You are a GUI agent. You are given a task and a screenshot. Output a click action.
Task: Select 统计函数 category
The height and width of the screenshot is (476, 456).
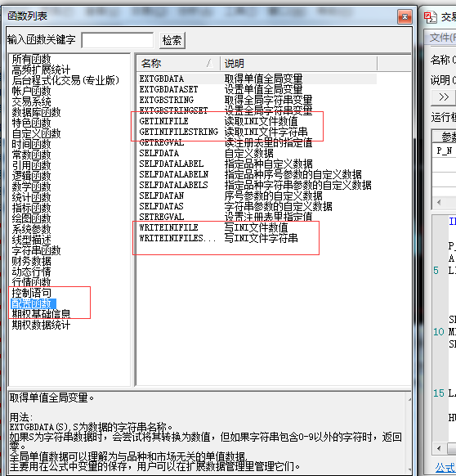click(x=31, y=197)
